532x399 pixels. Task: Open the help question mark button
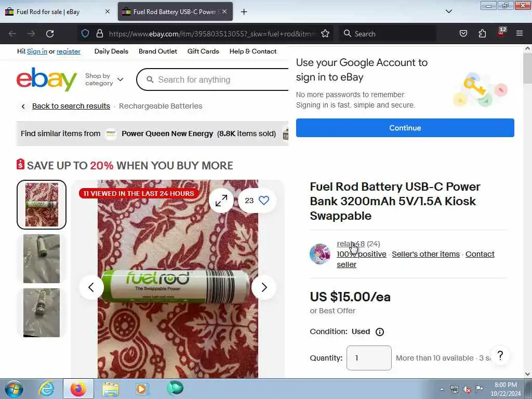point(500,355)
